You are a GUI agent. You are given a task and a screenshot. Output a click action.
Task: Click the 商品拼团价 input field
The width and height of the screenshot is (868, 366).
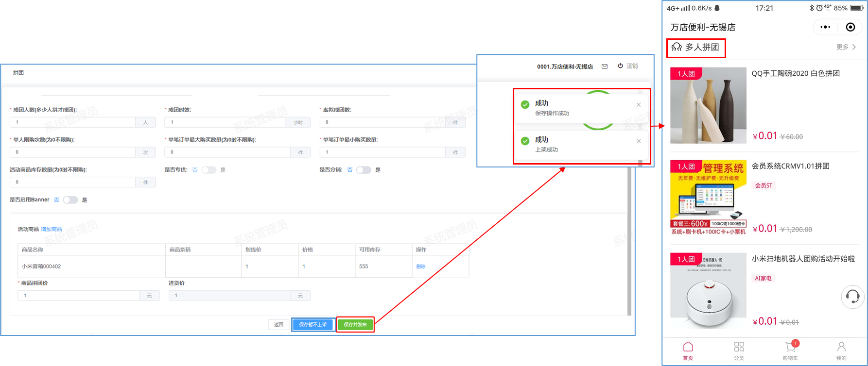point(79,296)
